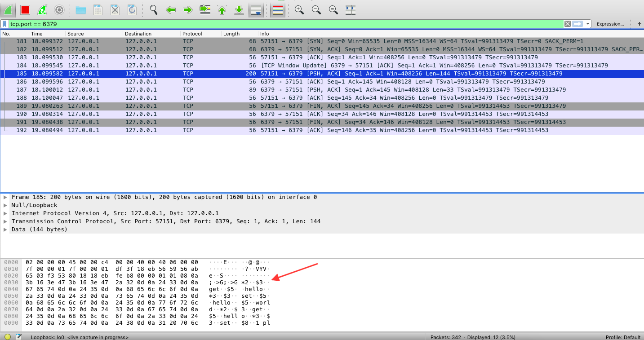Zoom in the main window text

point(299,9)
